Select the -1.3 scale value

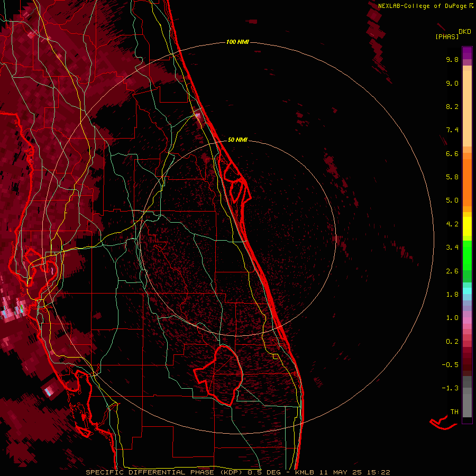point(450,388)
